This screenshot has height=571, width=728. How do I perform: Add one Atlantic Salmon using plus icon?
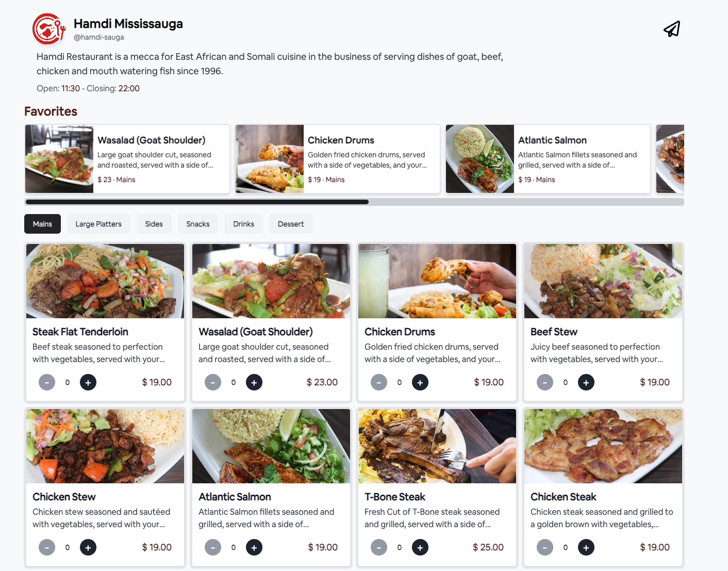254,547
